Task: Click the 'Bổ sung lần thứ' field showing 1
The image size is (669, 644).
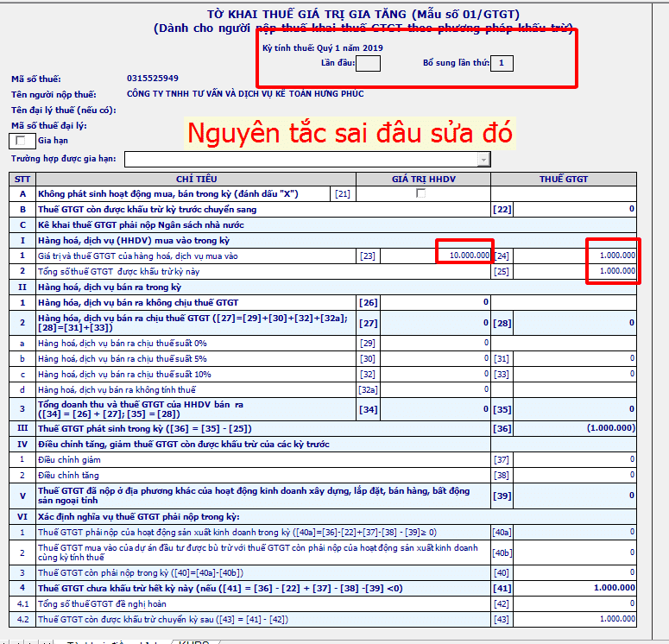Action: (x=502, y=63)
